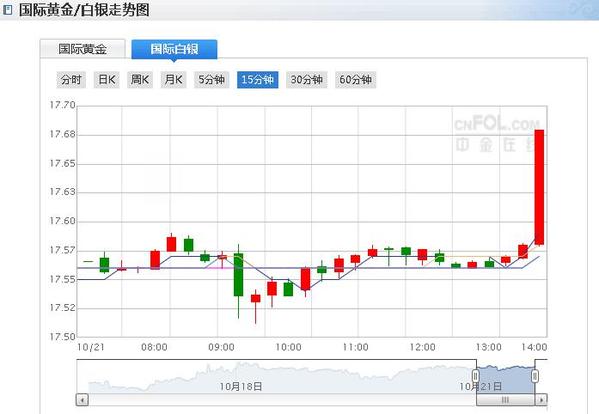Click the 17.50 price axis label
The image size is (599, 414).
[x=62, y=336]
